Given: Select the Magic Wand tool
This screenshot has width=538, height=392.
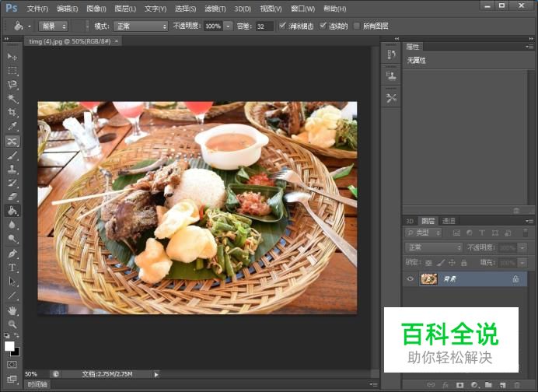Looking at the screenshot, I should pos(12,99).
